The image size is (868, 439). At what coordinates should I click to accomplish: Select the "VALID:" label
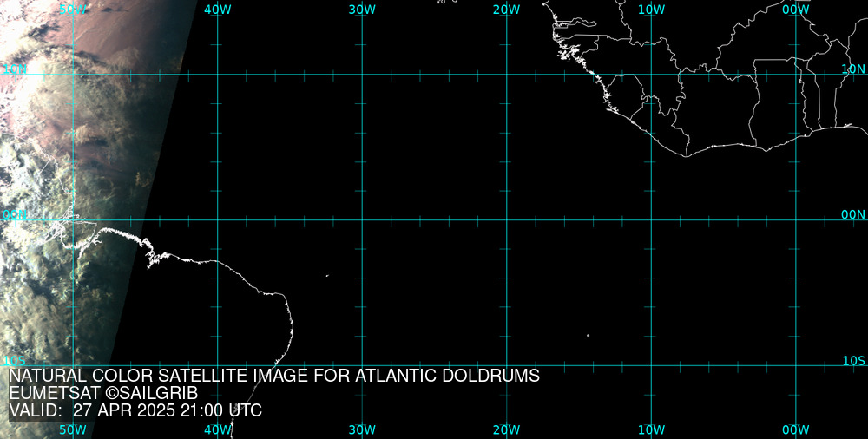(x=36, y=410)
